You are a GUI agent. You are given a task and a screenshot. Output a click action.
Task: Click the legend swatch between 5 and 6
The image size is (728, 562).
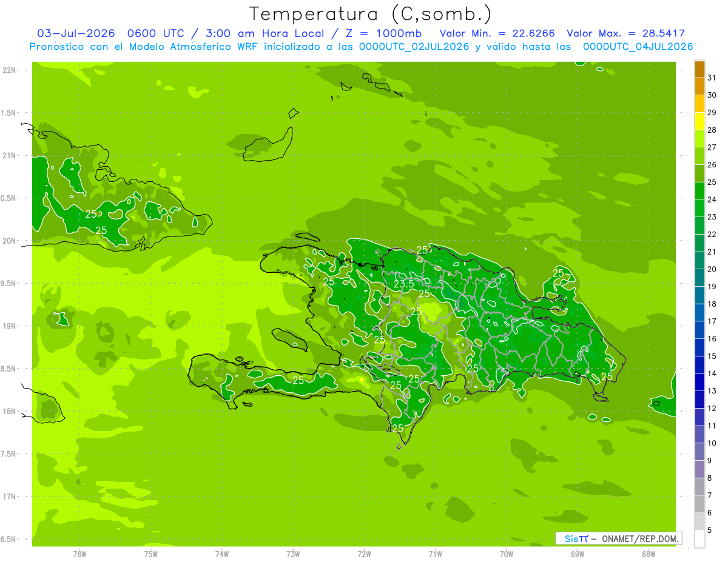point(699,521)
